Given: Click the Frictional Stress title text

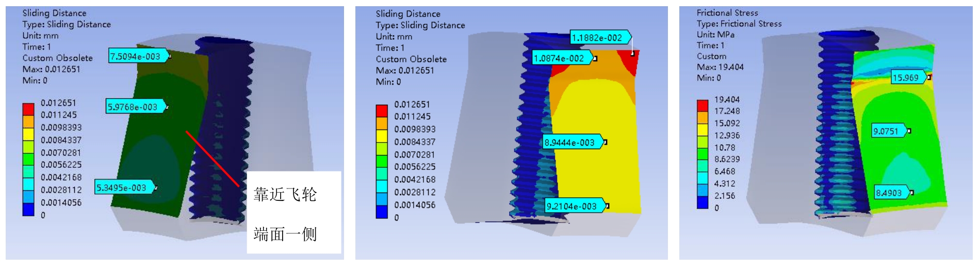Looking at the screenshot, I should tap(727, 12).
